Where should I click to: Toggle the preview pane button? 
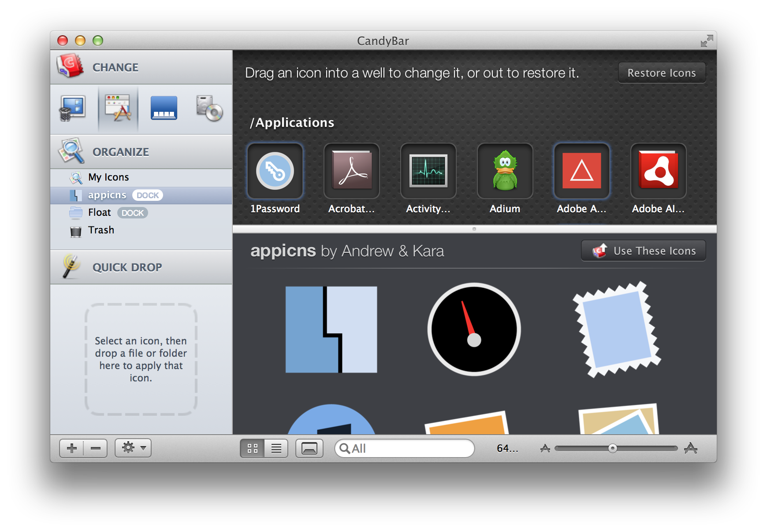tap(309, 448)
